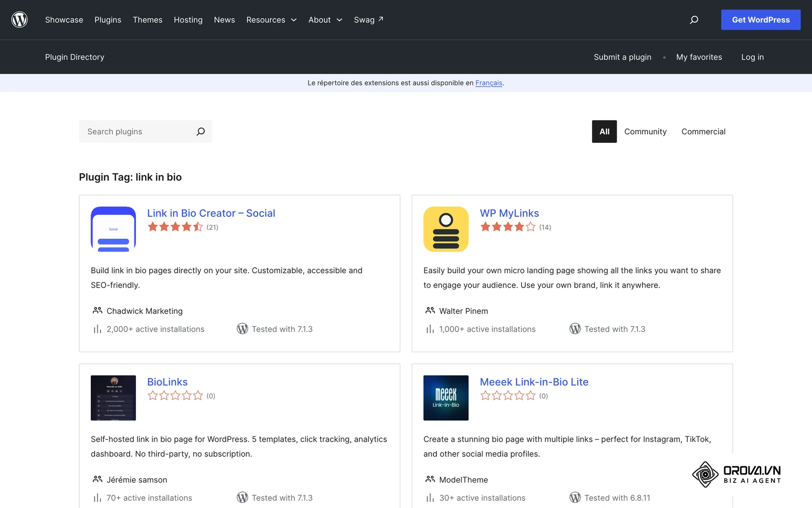
Task: Click author icon beside Chadwick Marketing
Action: click(97, 310)
